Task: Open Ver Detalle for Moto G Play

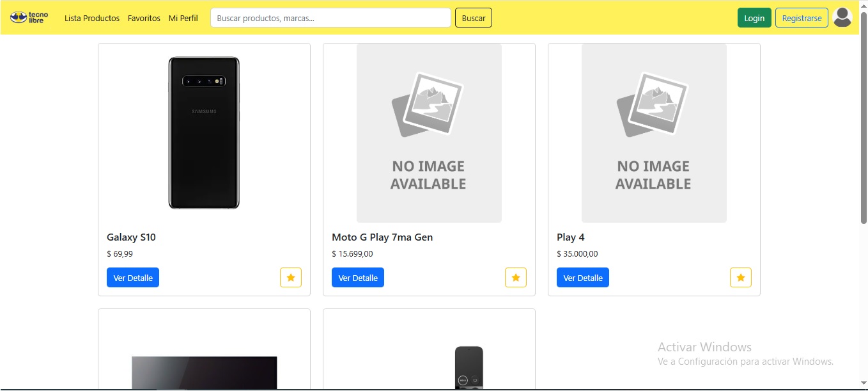Action: [x=358, y=278]
